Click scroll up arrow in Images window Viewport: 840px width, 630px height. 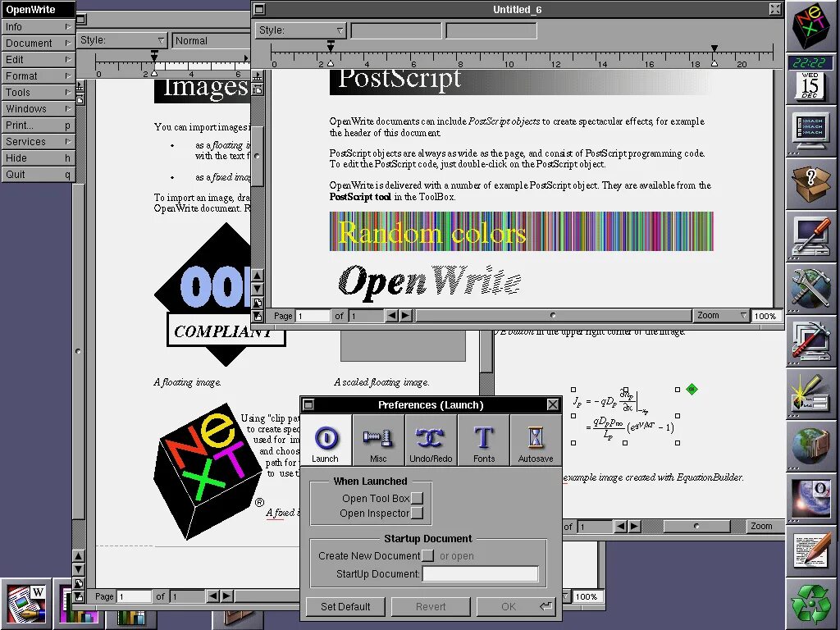[x=78, y=556]
